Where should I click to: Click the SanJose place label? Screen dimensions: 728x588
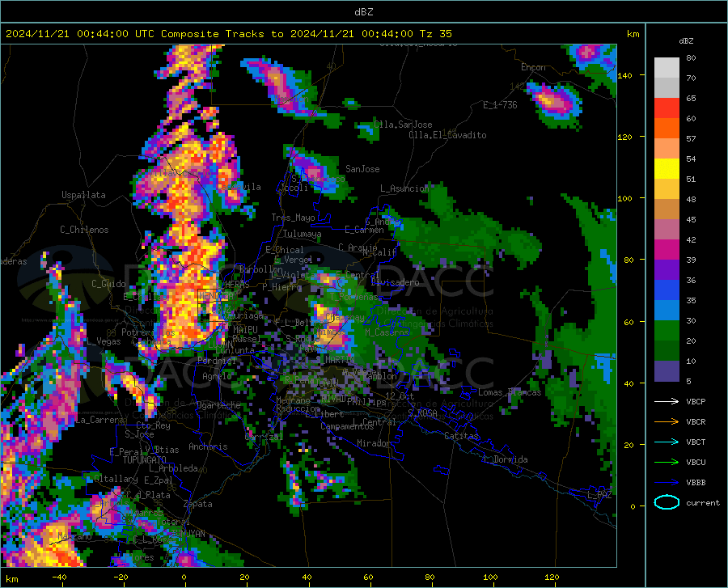tap(362, 169)
